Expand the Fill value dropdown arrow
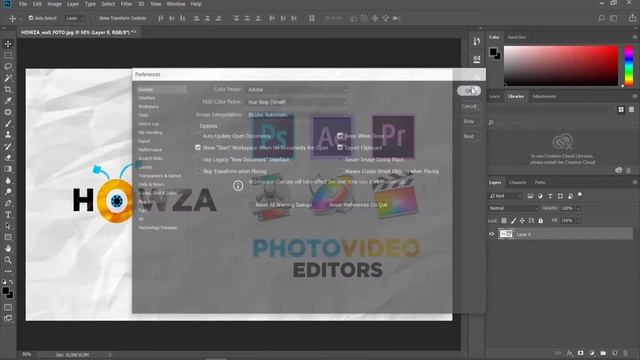 [x=578, y=221]
